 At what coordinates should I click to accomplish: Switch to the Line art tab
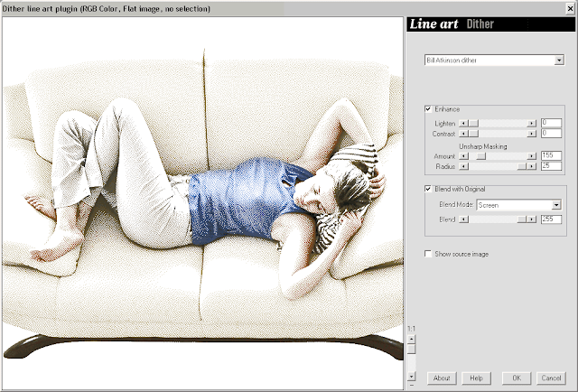[x=433, y=24]
